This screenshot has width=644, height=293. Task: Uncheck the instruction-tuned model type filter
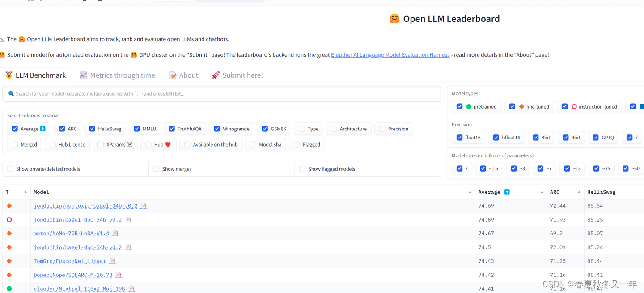tap(565, 106)
